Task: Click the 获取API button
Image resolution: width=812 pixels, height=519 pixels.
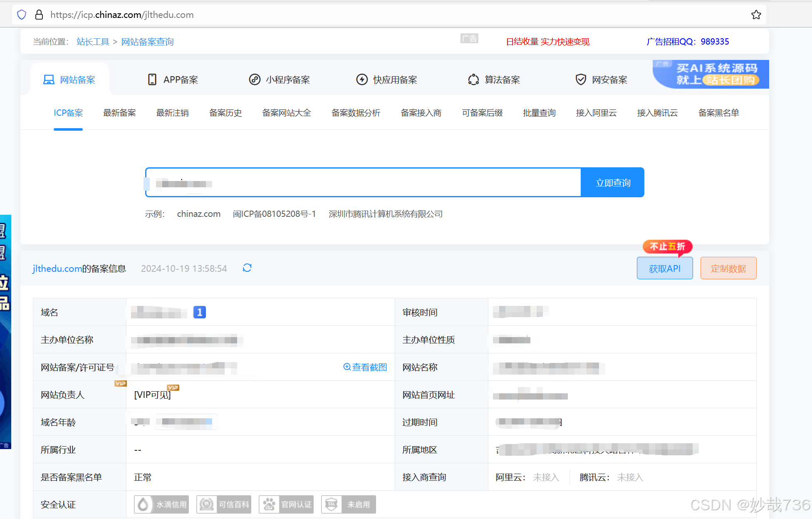Action: click(664, 268)
